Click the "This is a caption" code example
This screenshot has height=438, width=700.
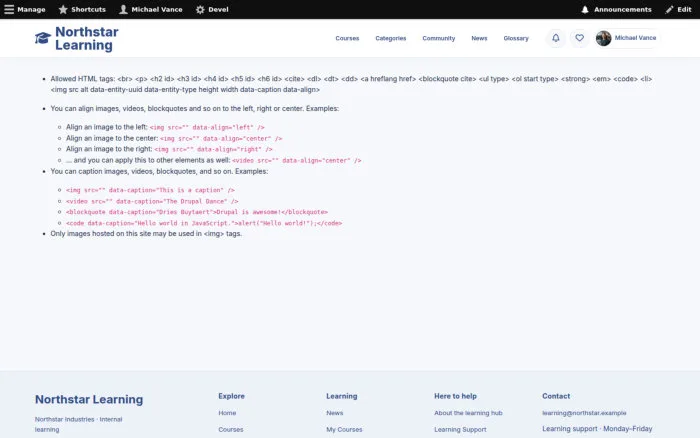(150, 190)
